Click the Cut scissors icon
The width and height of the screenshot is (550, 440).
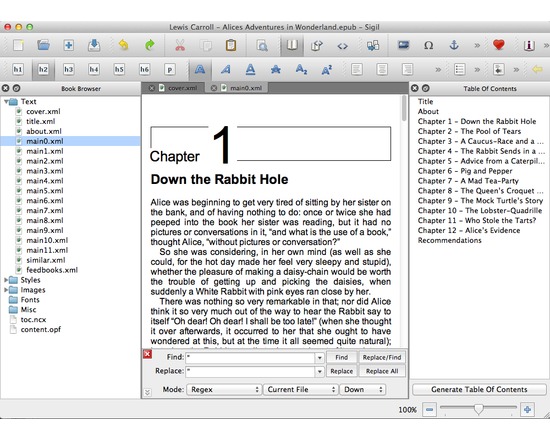180,45
